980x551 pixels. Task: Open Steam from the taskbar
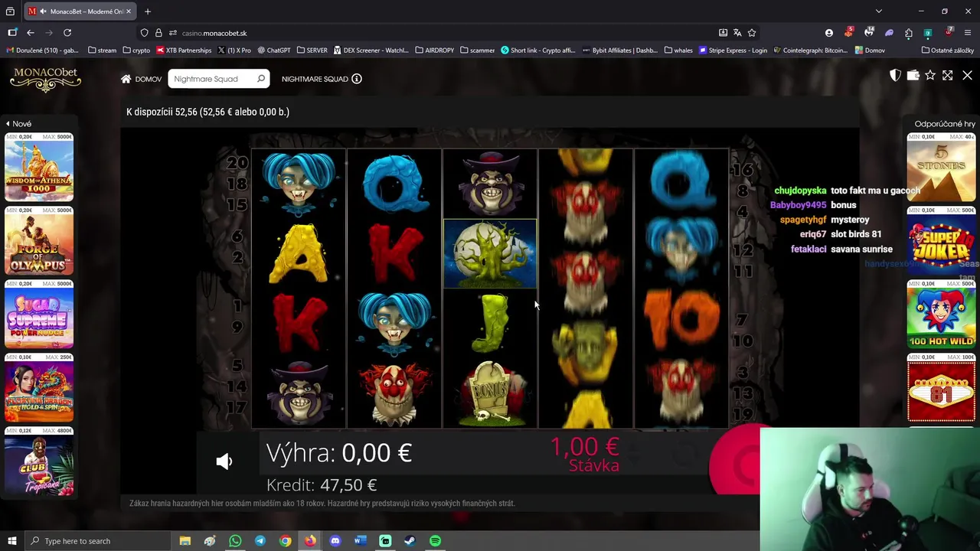pos(410,541)
